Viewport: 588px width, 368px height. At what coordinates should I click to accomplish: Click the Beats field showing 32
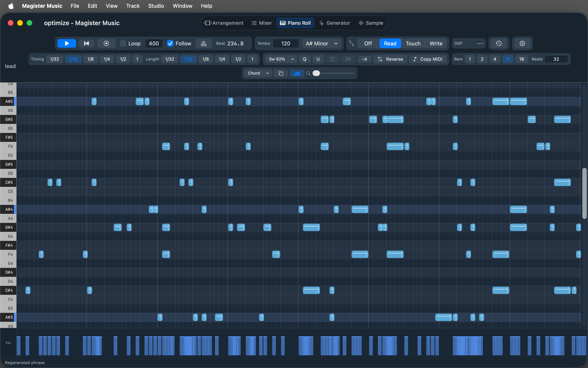point(556,59)
